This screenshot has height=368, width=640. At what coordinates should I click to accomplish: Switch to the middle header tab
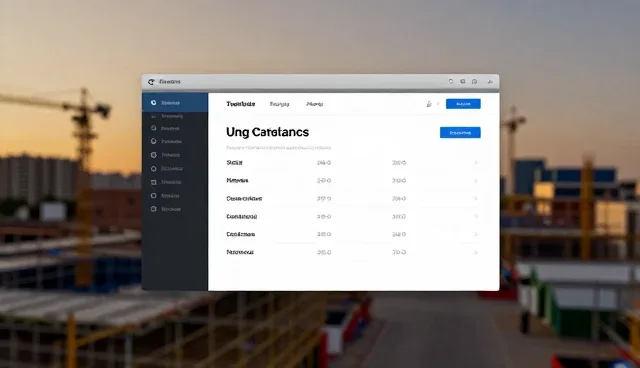[280, 104]
